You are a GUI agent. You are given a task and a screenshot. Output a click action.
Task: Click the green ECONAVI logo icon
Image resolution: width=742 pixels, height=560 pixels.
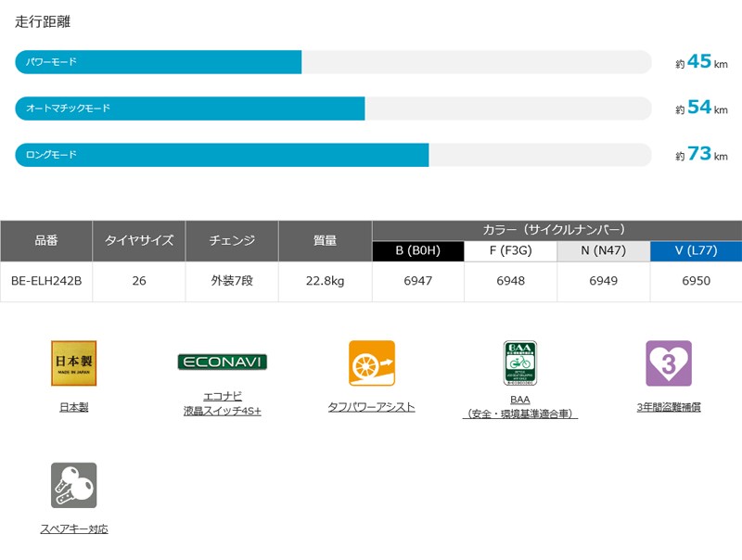[x=222, y=362]
